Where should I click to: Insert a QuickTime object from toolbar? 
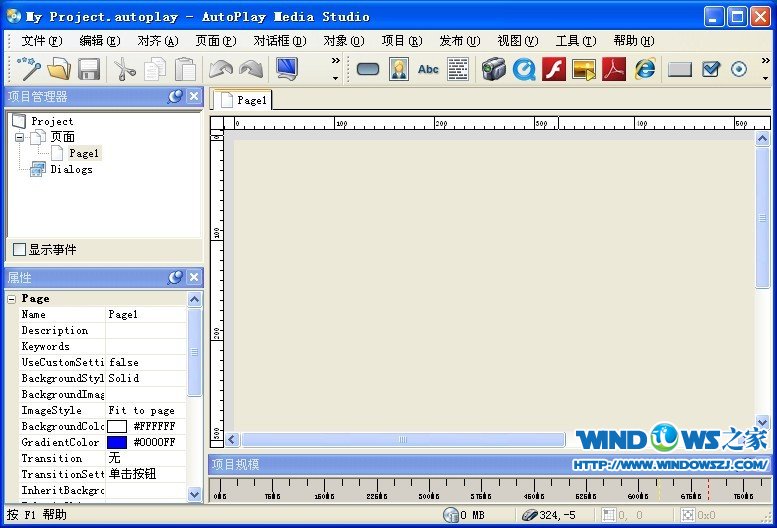pos(523,69)
